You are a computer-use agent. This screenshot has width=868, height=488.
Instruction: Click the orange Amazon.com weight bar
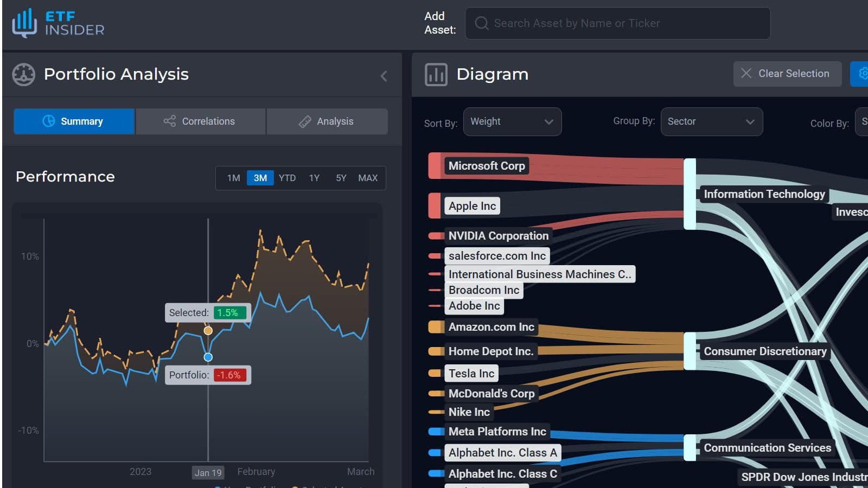click(x=436, y=326)
